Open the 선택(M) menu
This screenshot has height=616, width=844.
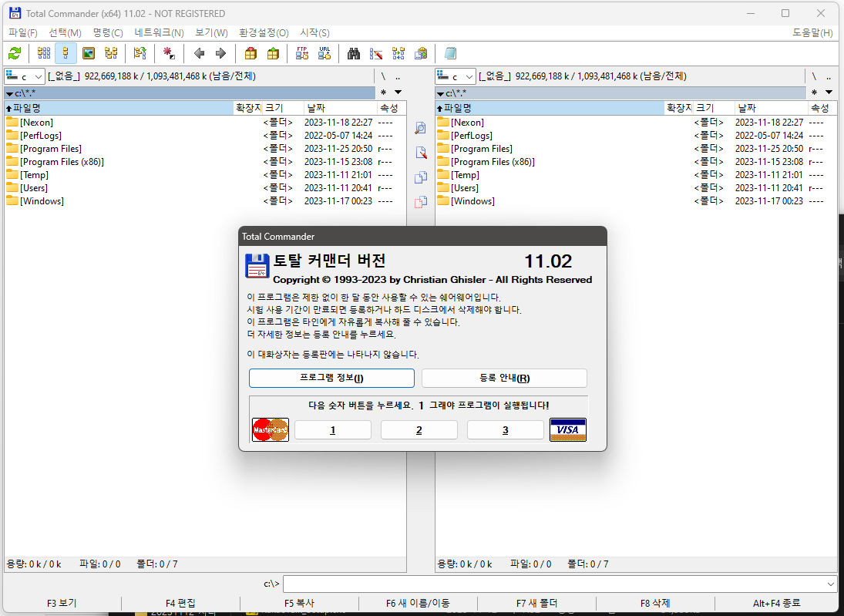pos(65,32)
